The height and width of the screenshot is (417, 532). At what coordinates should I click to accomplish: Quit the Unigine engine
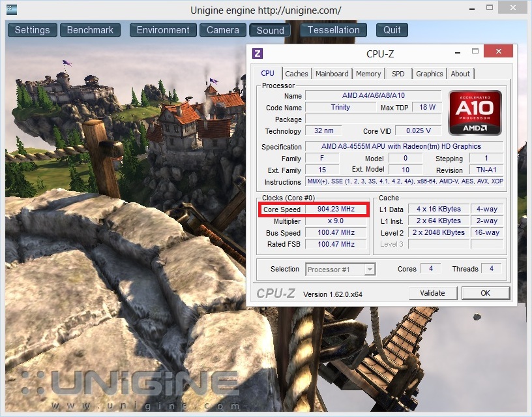click(x=392, y=30)
